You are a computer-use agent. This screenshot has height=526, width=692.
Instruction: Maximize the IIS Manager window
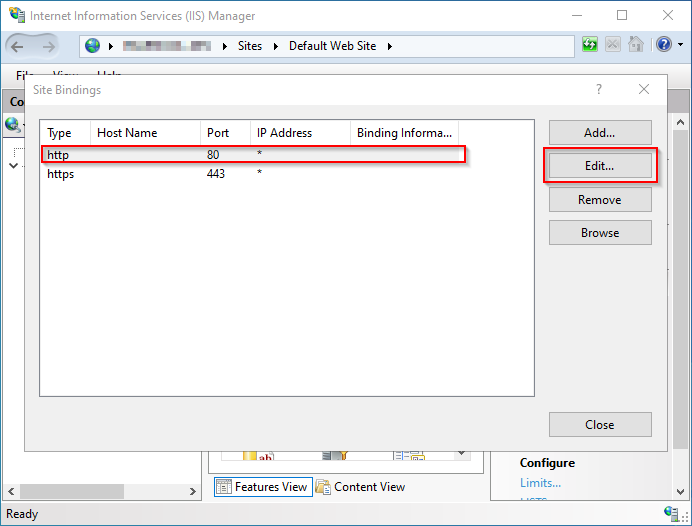point(622,15)
